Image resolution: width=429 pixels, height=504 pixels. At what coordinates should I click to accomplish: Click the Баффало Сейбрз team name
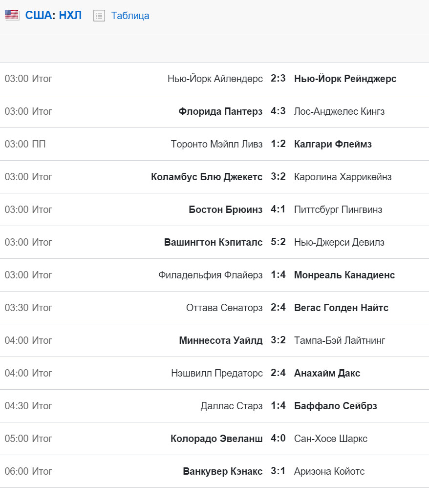point(335,406)
